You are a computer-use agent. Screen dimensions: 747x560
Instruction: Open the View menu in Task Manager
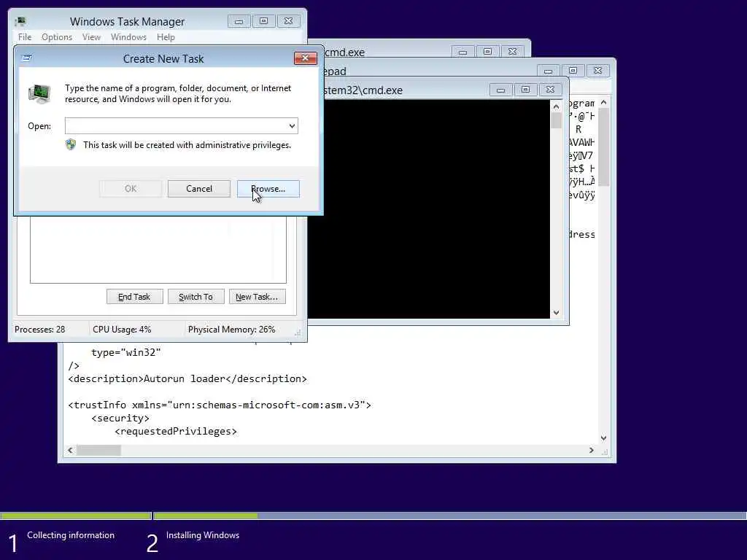pos(91,37)
